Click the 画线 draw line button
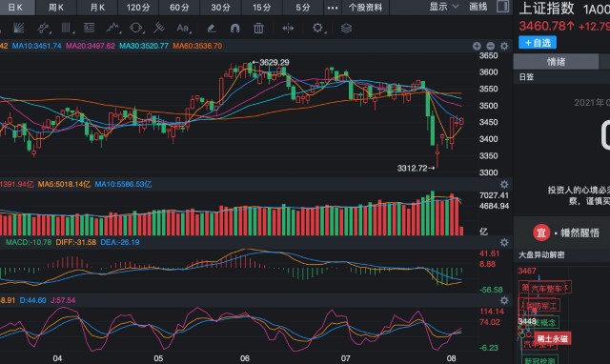The height and width of the screenshot is (364, 610). coord(478,7)
